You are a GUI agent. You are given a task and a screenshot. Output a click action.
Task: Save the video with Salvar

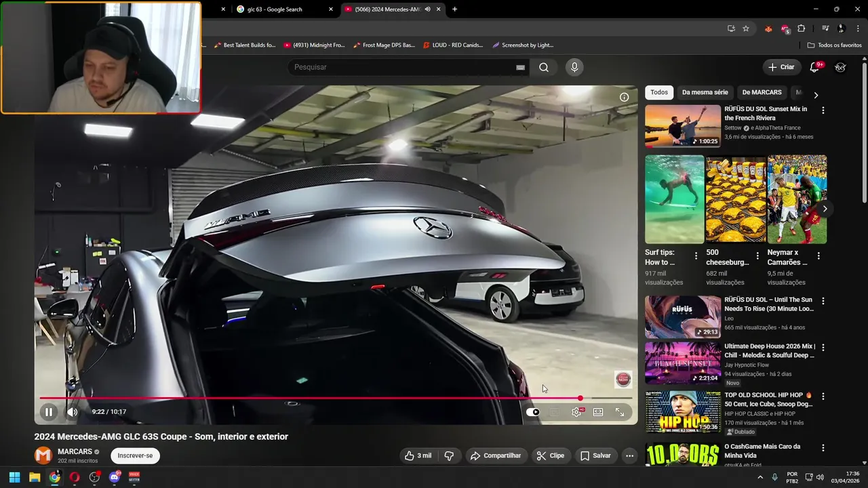click(595, 455)
